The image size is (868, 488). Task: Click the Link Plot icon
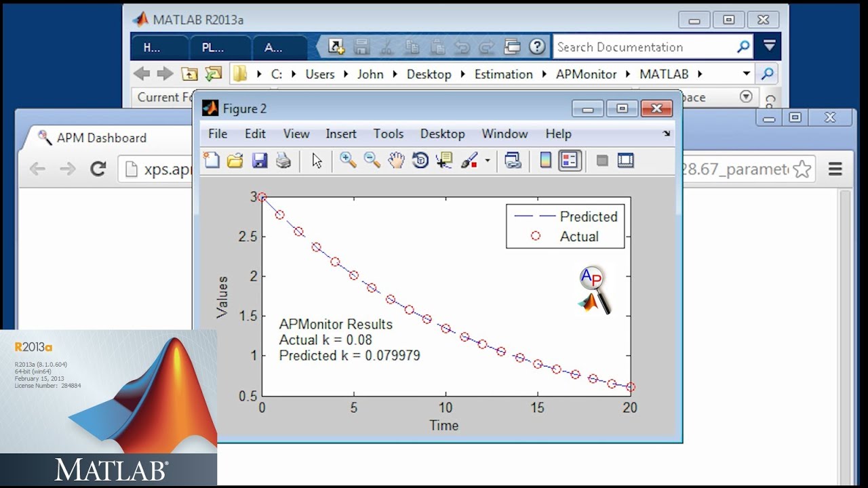click(x=513, y=161)
